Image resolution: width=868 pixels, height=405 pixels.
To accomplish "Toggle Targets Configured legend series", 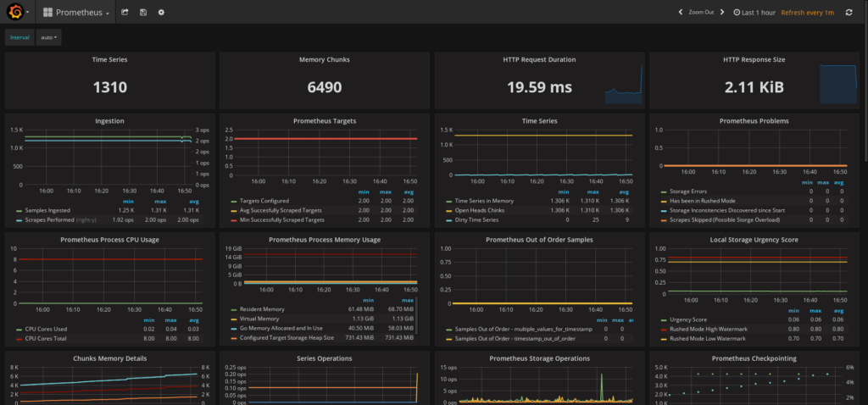I will click(264, 201).
